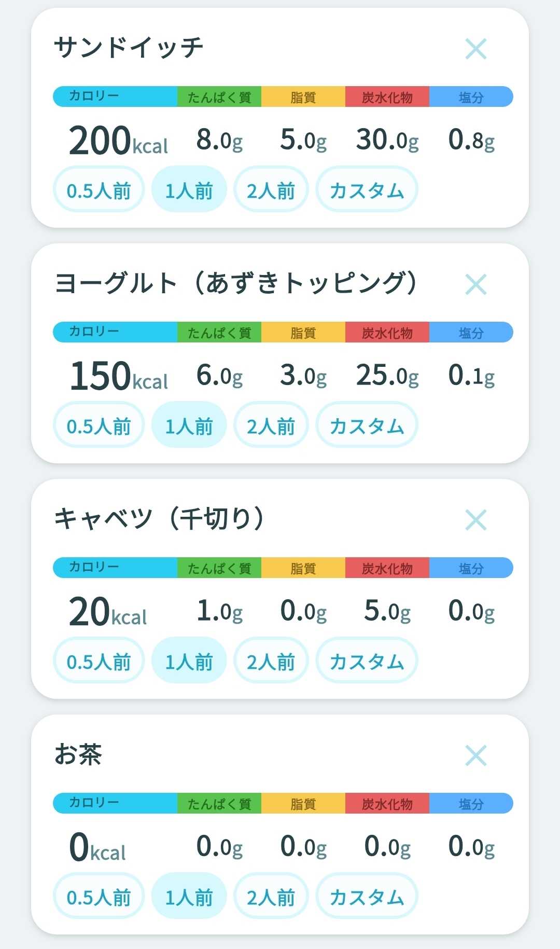Set お茶 portion to 2人前
The height and width of the screenshot is (949, 560).
coord(271,896)
